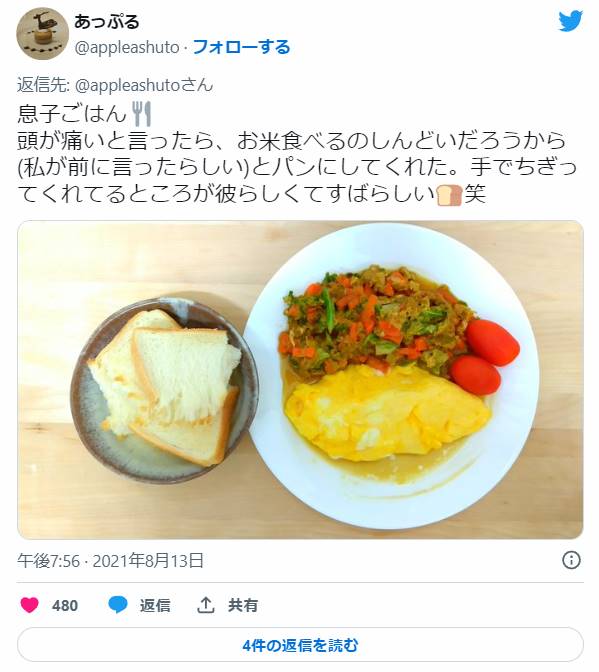Like the tweet with the heart icon
The image size is (599, 672).
coord(30,605)
